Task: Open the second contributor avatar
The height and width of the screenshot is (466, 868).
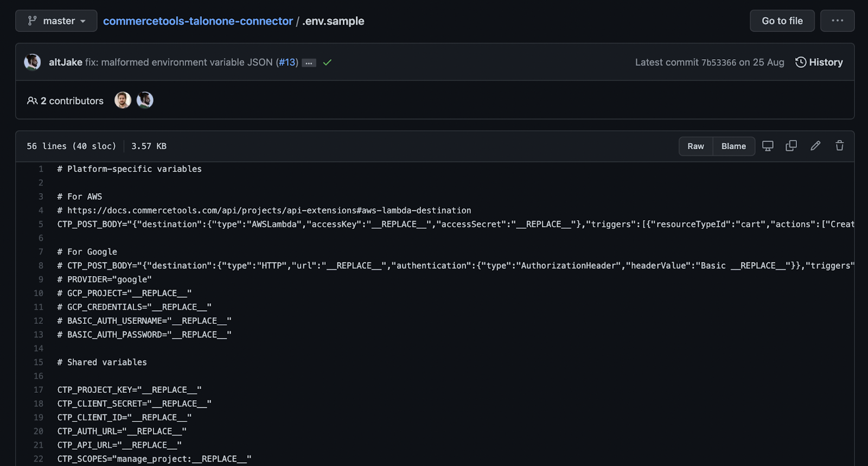Action: point(145,100)
